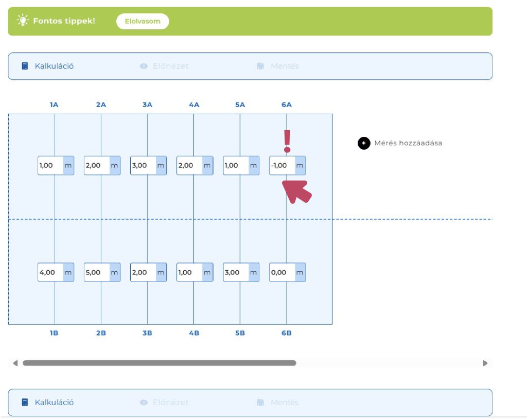The width and height of the screenshot is (527, 420).
Task: Select the 6A input field showing -1,00
Action: (x=282, y=166)
